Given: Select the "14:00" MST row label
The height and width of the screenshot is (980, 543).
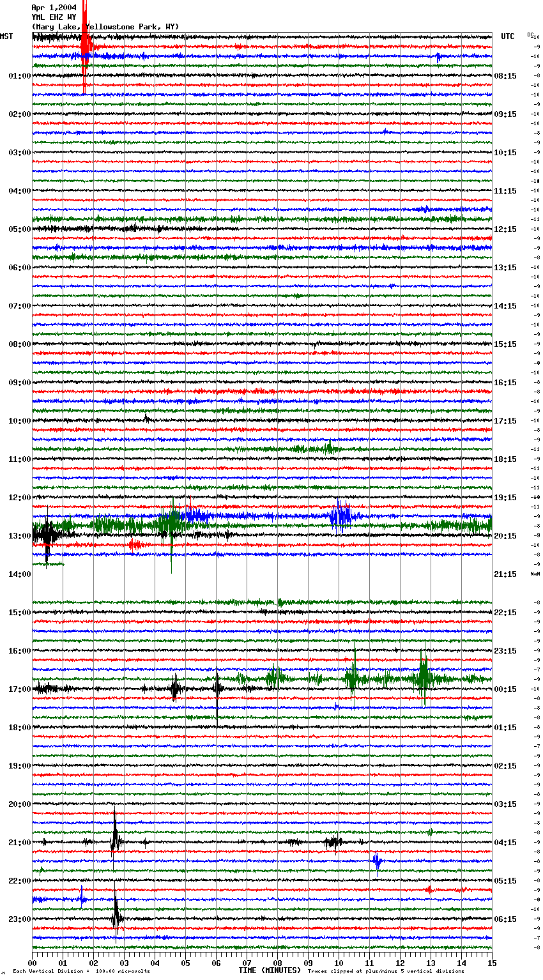Looking at the screenshot, I should click(x=20, y=574).
